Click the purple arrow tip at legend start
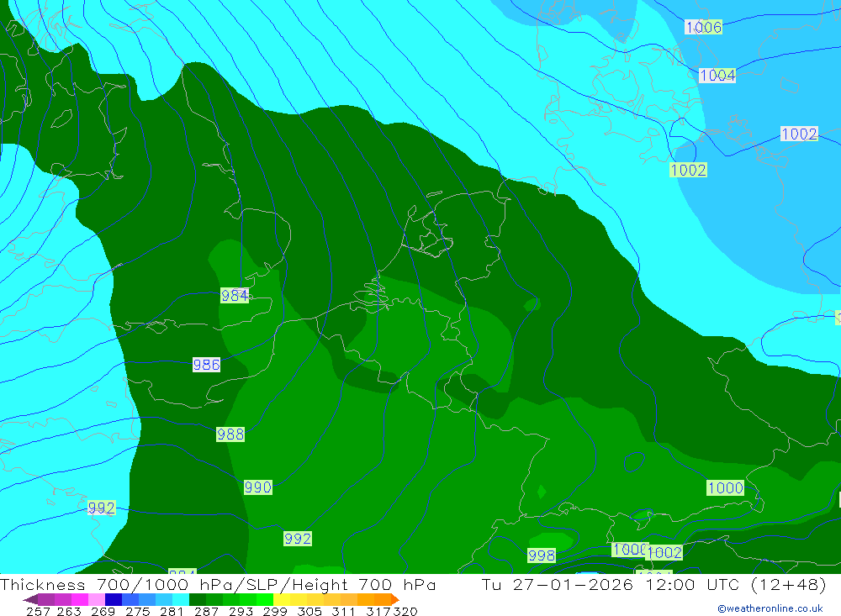 (30, 599)
